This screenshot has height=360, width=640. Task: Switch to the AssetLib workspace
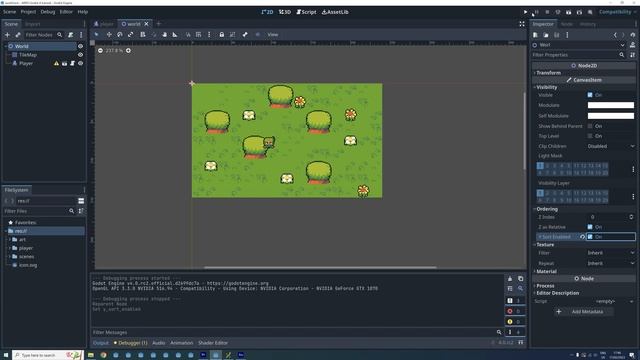pos(335,12)
